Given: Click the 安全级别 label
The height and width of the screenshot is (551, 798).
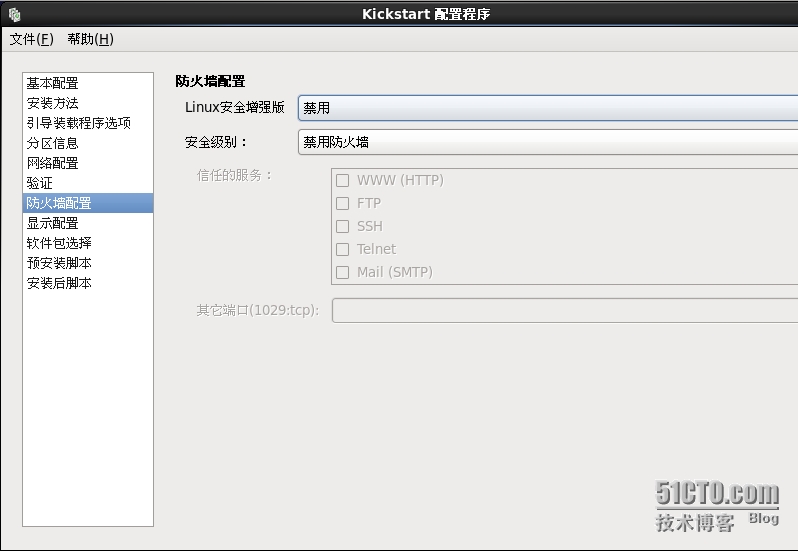Looking at the screenshot, I should [x=216, y=142].
